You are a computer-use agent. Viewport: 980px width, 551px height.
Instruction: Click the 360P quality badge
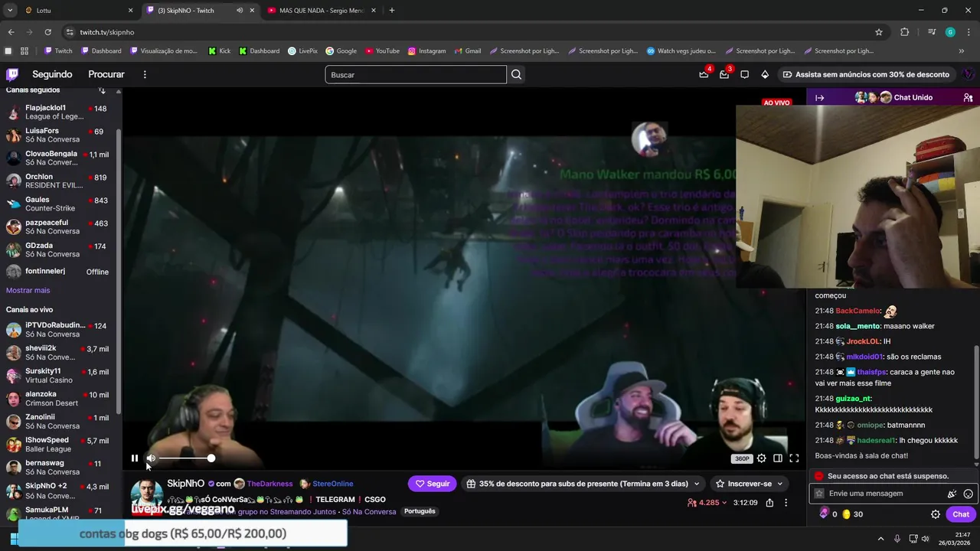(742, 458)
